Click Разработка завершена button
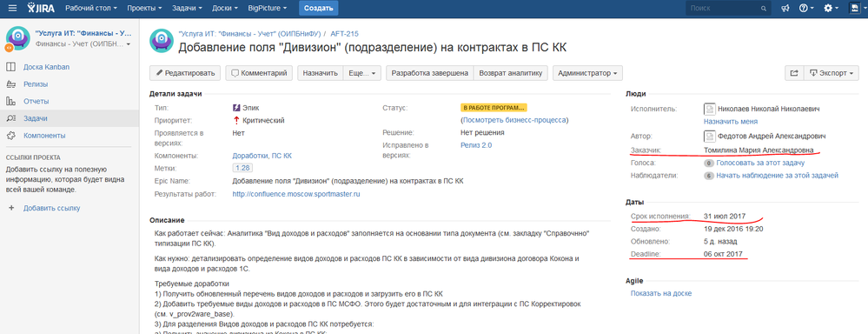This screenshot has width=868, height=334. (430, 73)
